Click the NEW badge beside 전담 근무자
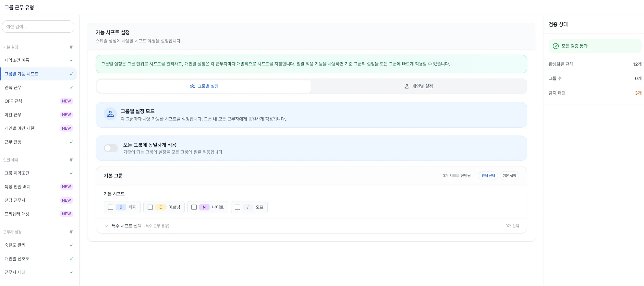 click(x=67, y=200)
